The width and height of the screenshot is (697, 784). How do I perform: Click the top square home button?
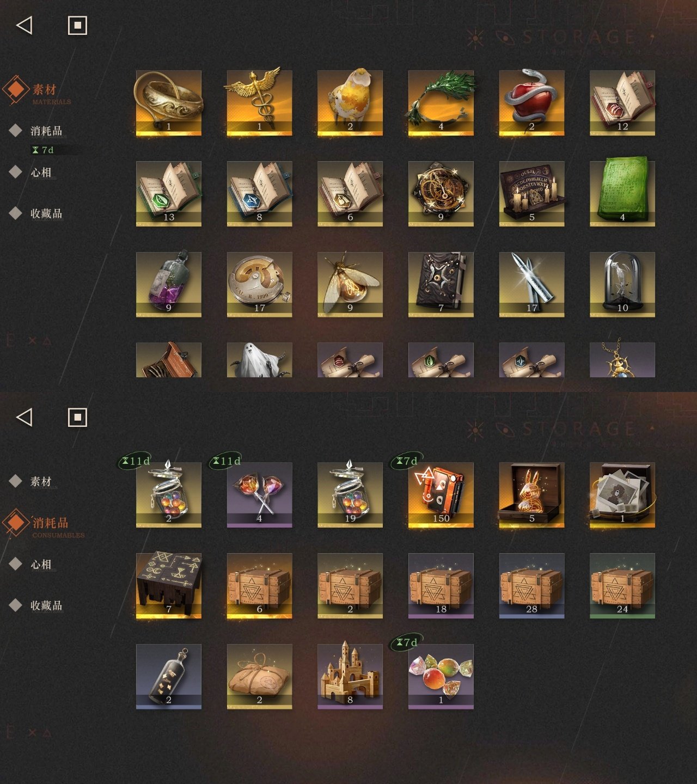(77, 25)
